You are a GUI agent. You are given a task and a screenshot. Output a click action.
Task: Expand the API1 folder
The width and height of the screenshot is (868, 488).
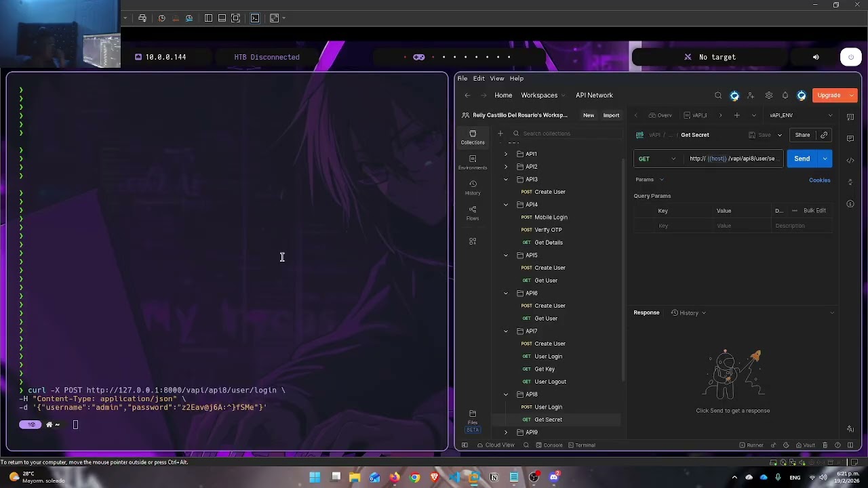pyautogui.click(x=506, y=154)
